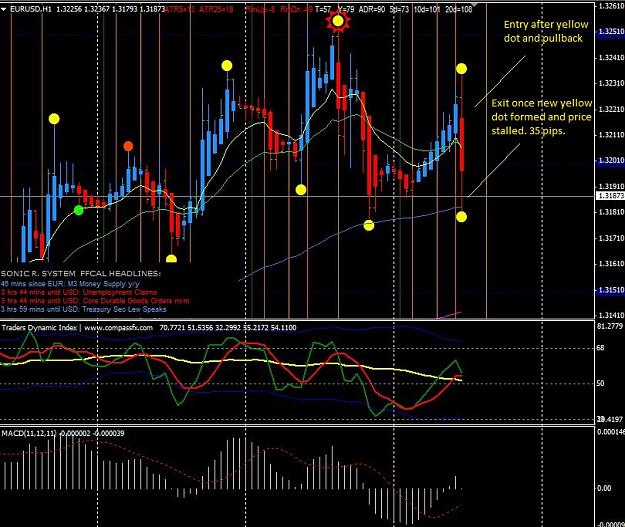Click the highlighted 1.32010 price level

[x=610, y=160]
